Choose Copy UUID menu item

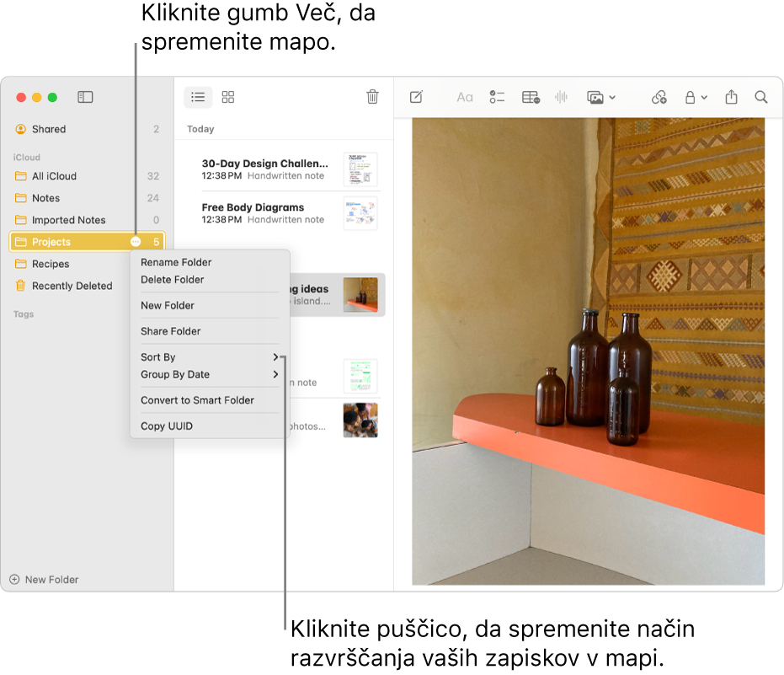click(x=210, y=426)
